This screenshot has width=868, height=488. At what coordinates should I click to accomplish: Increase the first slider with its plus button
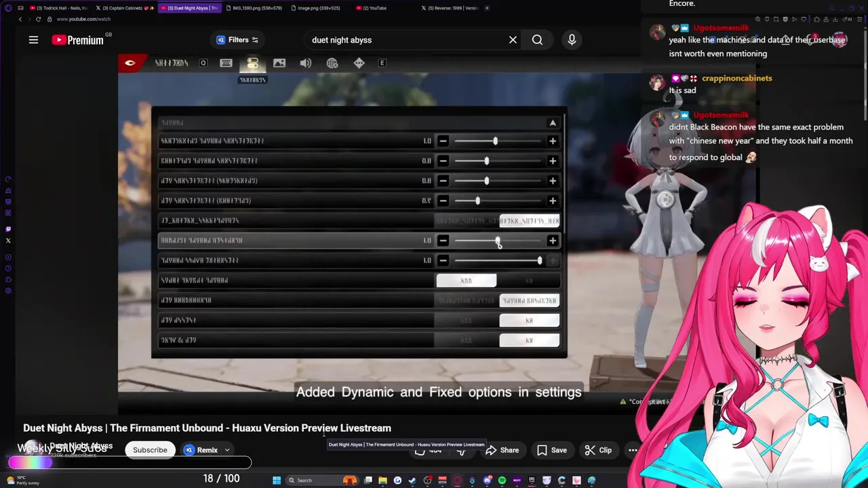553,141
